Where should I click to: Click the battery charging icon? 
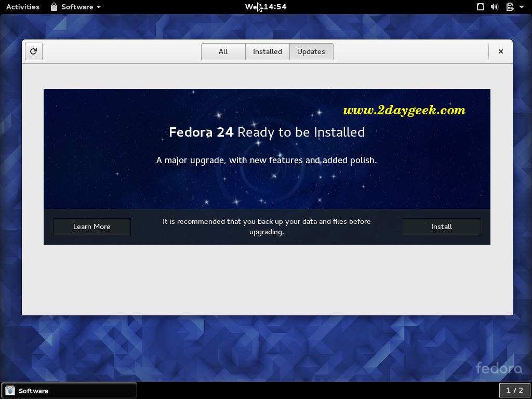[510, 7]
